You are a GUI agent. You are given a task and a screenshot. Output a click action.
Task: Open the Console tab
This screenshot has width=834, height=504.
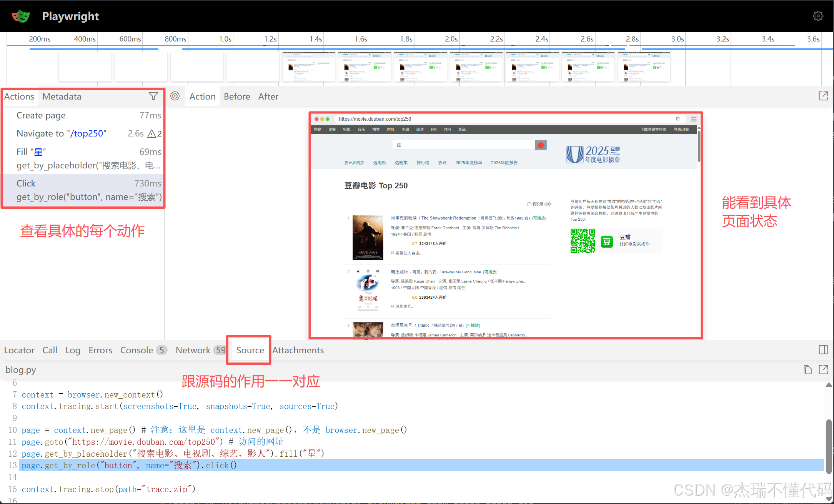(137, 350)
